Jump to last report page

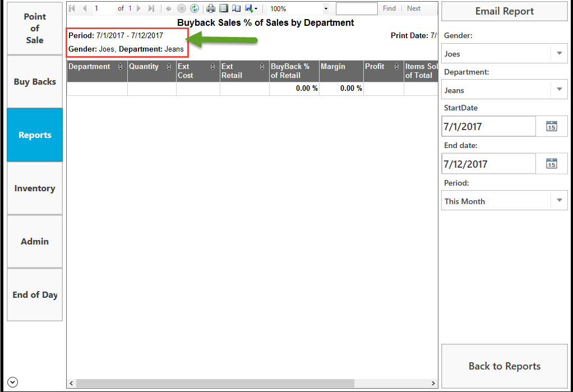151,8
